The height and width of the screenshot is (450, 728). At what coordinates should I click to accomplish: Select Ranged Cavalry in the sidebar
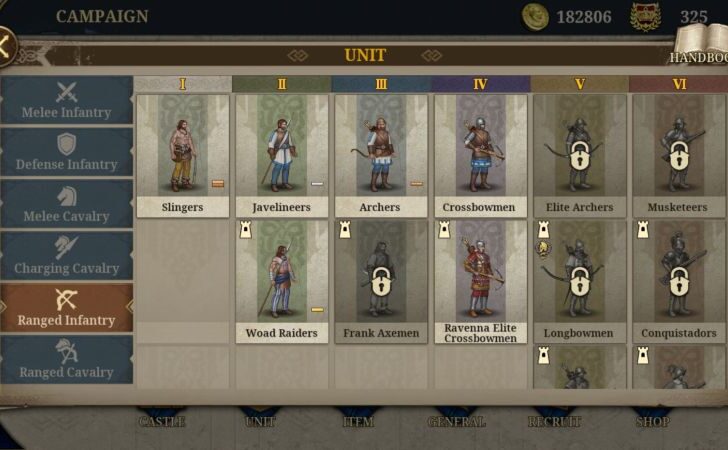(x=66, y=360)
